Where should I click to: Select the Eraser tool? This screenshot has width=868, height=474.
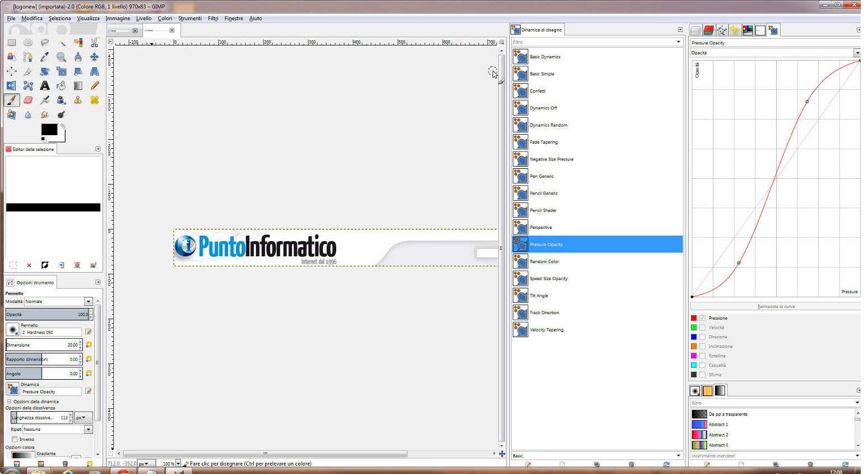28,100
